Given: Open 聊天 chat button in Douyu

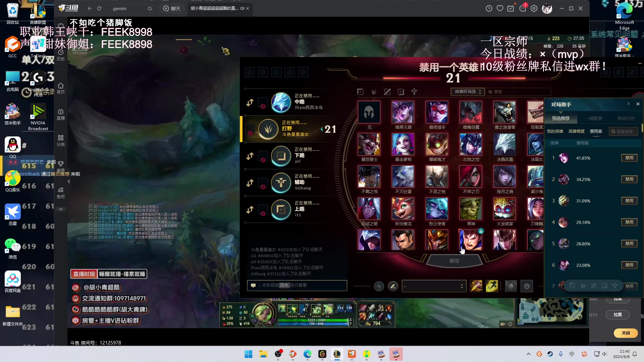Looking at the screenshot, I should pyautogui.click(x=172, y=8).
